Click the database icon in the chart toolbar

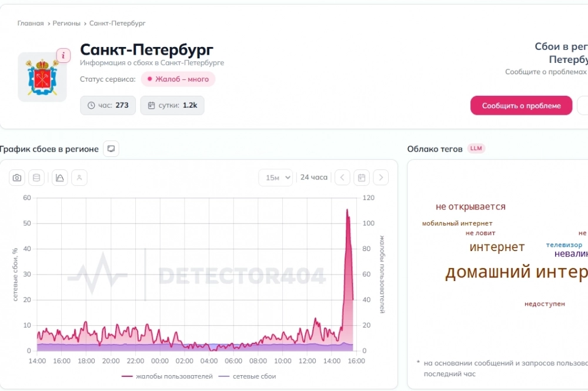(36, 178)
